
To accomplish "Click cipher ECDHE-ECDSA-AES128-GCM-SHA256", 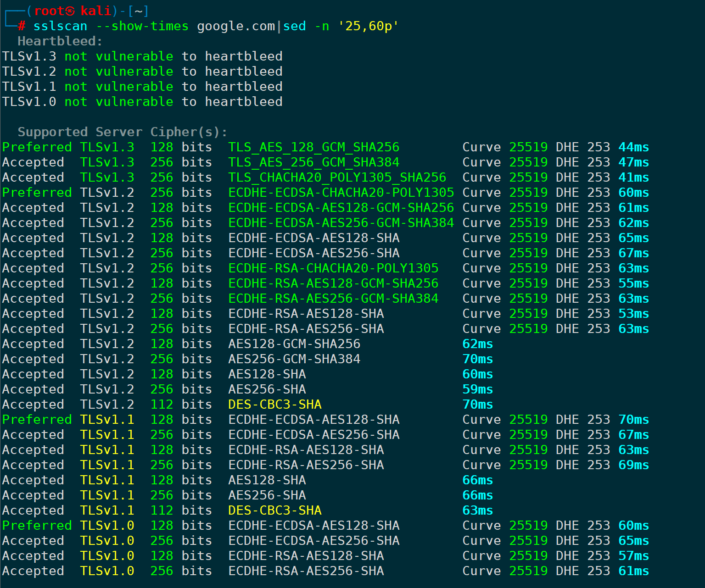I will click(341, 208).
